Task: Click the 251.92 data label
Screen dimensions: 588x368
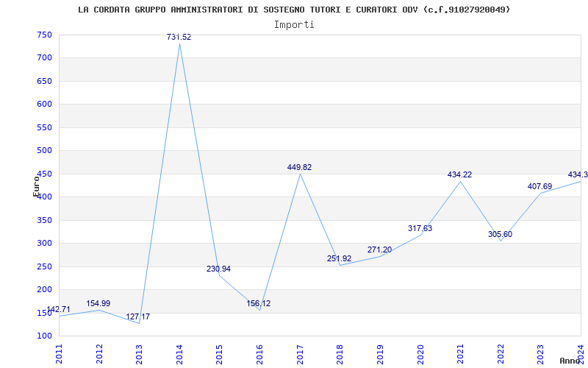Action: point(339,258)
